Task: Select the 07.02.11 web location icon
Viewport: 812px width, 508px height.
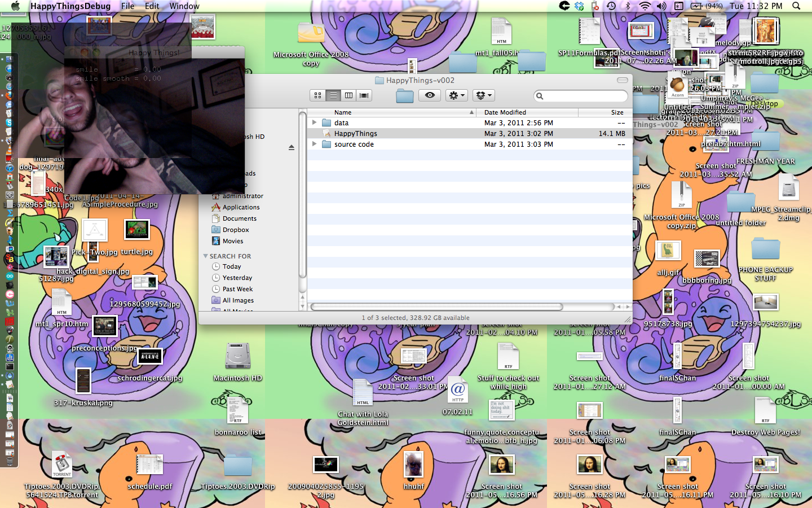Action: point(457,390)
